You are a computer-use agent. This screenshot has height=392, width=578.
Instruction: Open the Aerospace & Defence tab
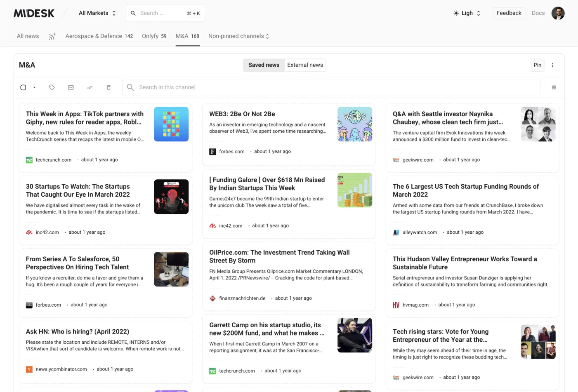99,36
